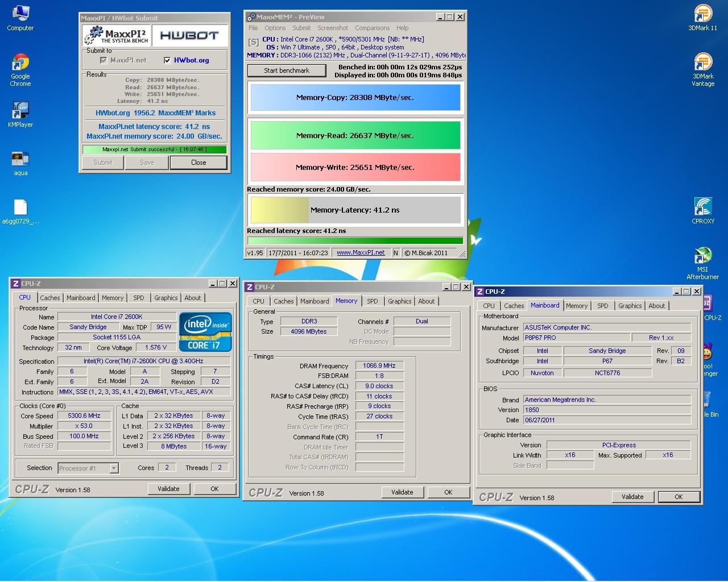The image size is (728, 582).
Task: Select the a6gg0729 file on the desktop
Action: [x=20, y=211]
